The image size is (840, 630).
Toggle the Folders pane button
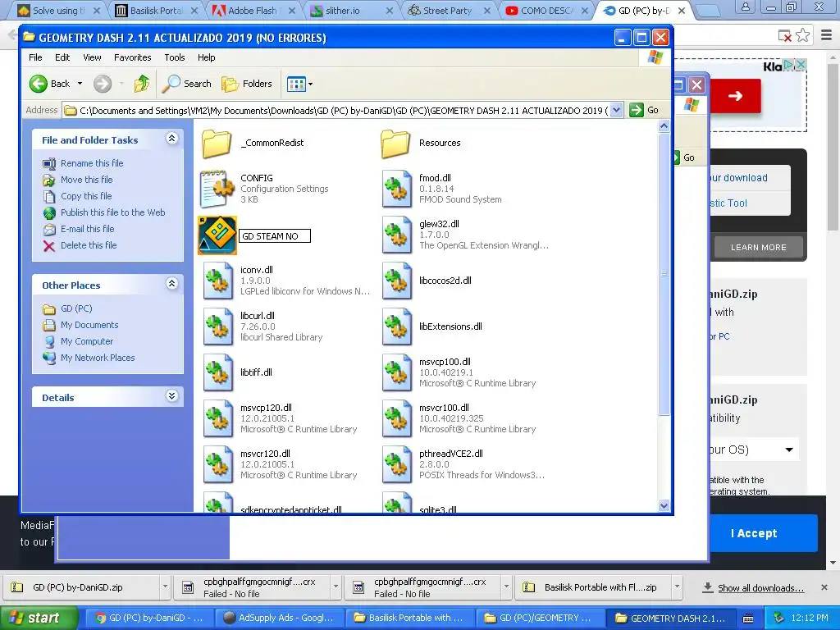click(247, 84)
